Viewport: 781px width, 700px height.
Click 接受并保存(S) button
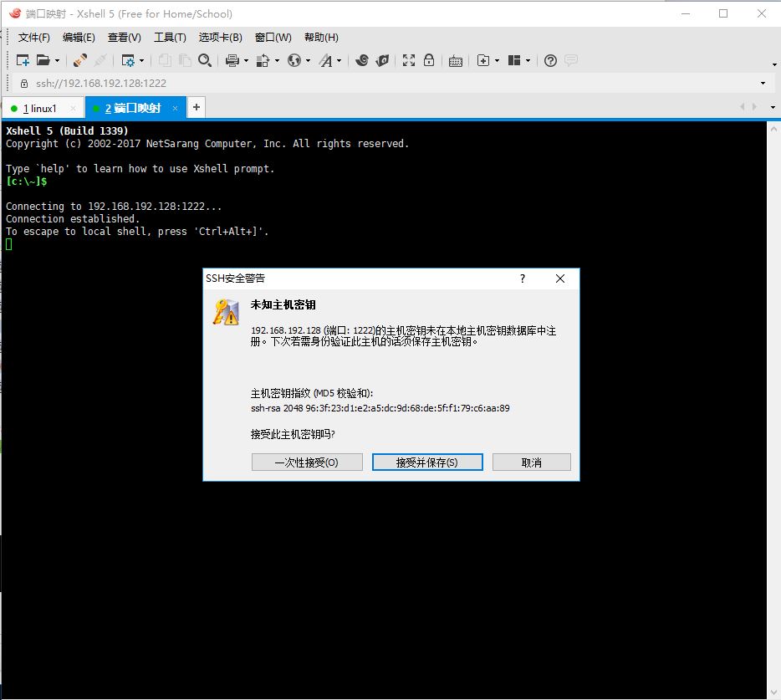(427, 462)
